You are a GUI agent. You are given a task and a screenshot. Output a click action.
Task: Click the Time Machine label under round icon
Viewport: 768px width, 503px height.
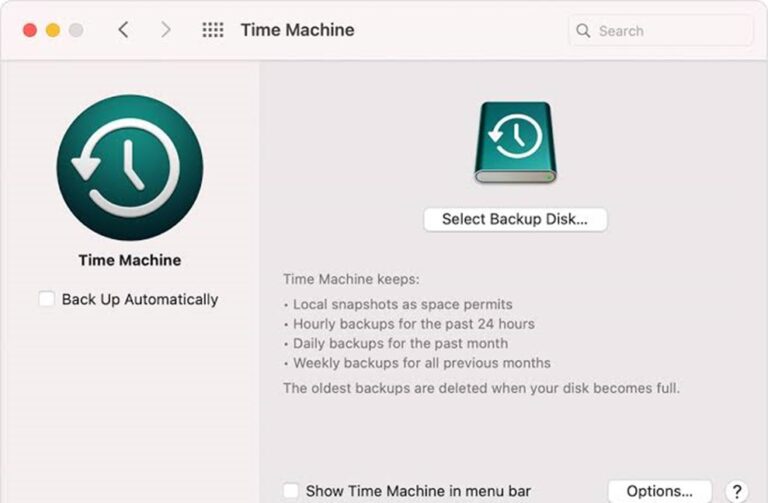pyautogui.click(x=130, y=260)
